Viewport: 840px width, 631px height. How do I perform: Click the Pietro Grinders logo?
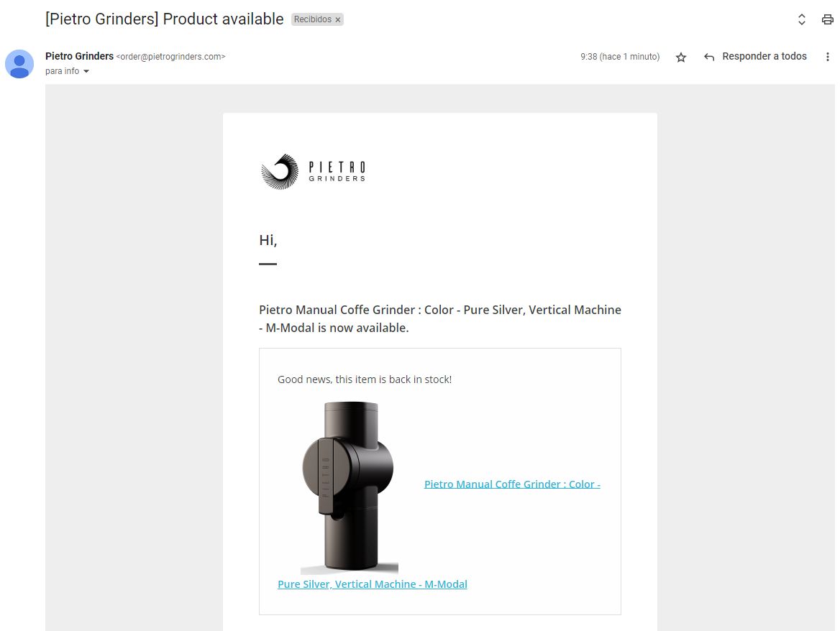pos(313,171)
